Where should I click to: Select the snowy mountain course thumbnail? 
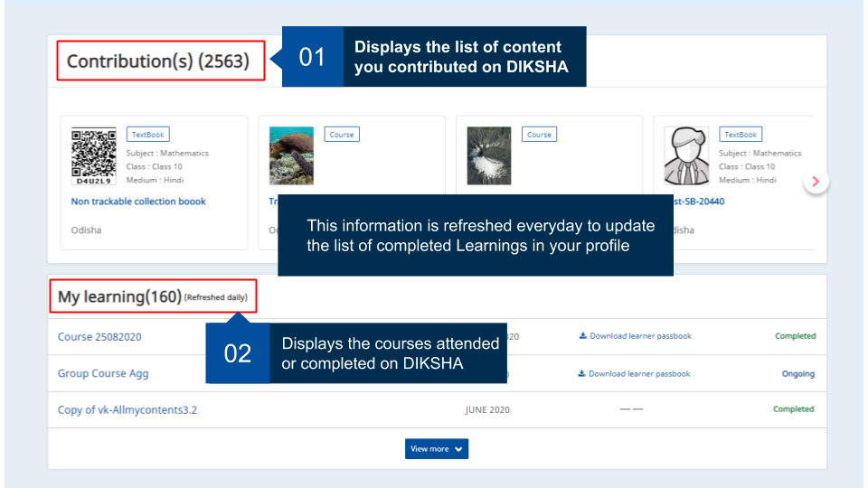488,155
